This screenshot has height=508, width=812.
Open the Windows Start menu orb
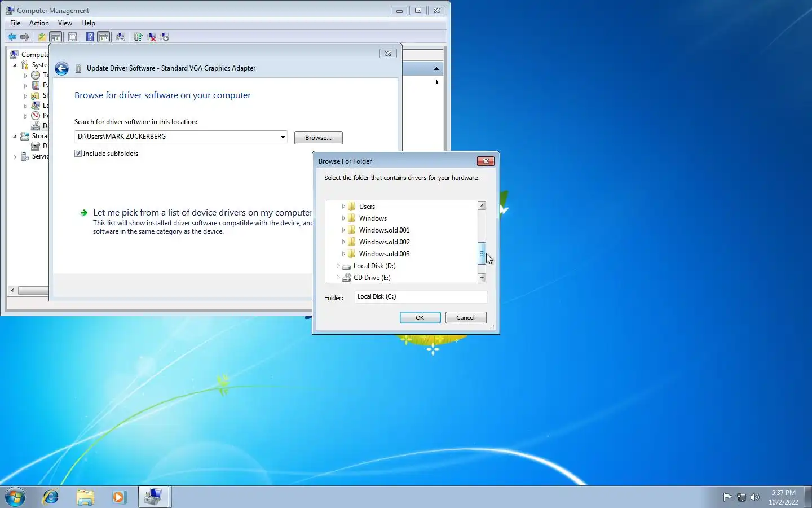[x=15, y=497]
